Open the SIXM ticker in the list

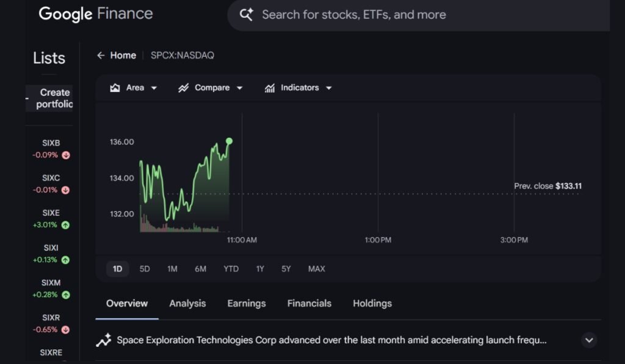coord(51,283)
